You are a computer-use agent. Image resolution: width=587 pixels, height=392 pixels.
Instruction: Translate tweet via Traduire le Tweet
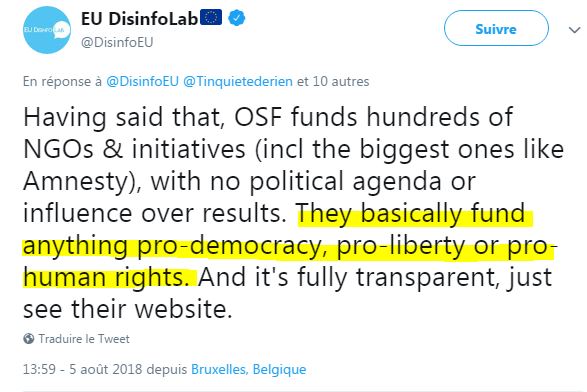point(84,339)
